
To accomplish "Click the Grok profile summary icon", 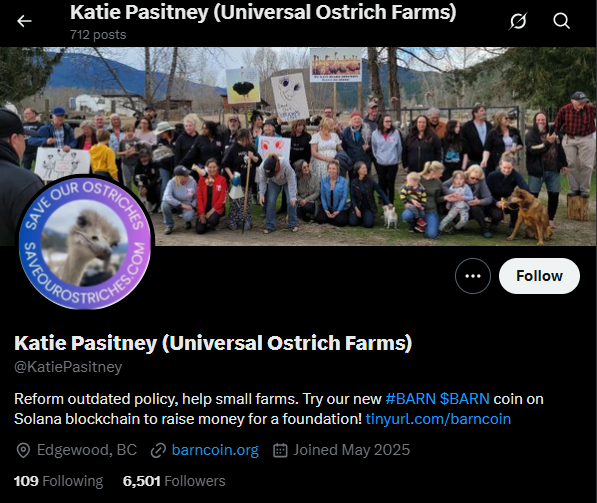I will [518, 21].
